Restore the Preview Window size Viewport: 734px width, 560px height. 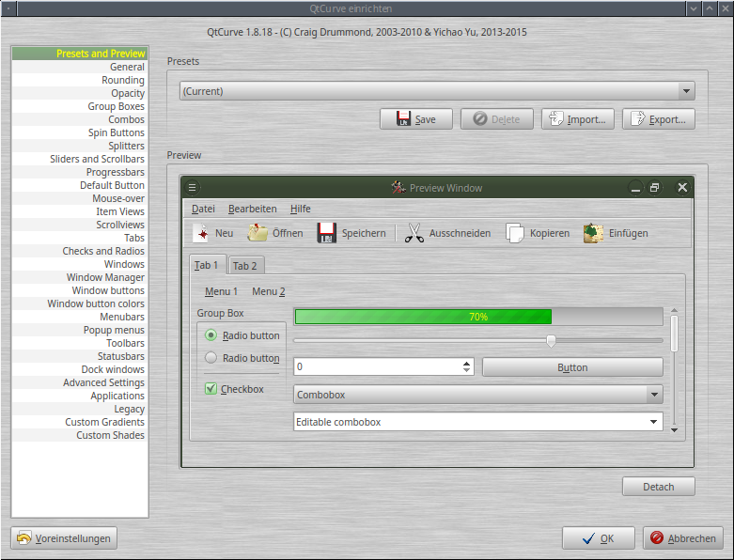[x=654, y=188]
